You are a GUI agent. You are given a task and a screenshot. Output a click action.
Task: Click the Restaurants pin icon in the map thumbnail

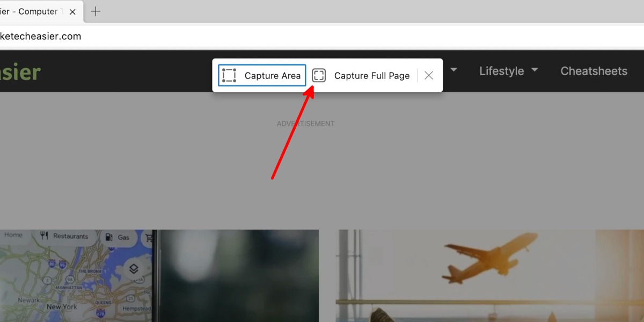(x=45, y=236)
